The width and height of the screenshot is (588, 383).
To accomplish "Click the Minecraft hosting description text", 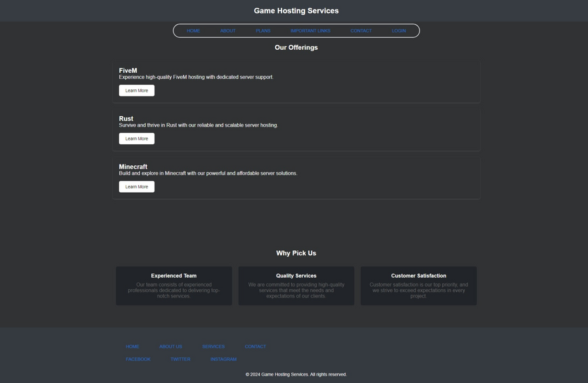I will (208, 173).
